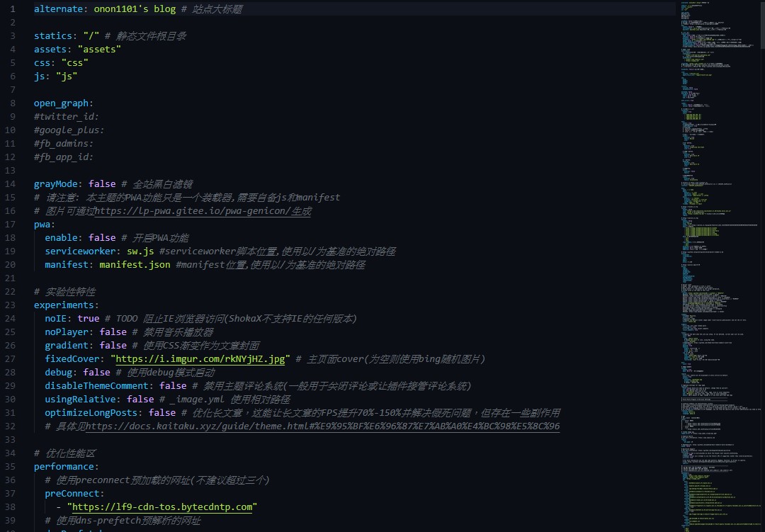765x532 pixels.
Task: Click the noIE true value
Action: coord(89,319)
